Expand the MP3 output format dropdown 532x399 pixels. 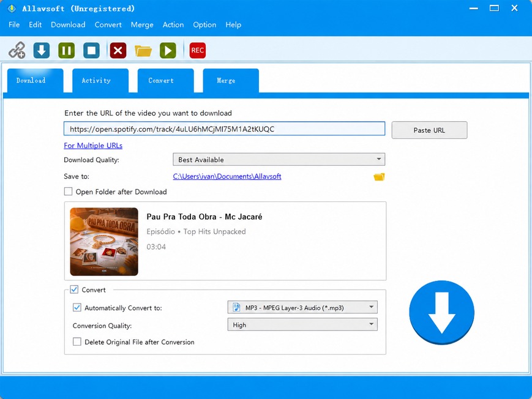[302, 307]
